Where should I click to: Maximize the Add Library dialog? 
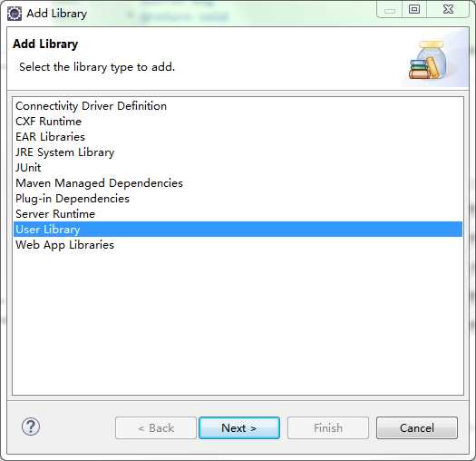[414, 9]
